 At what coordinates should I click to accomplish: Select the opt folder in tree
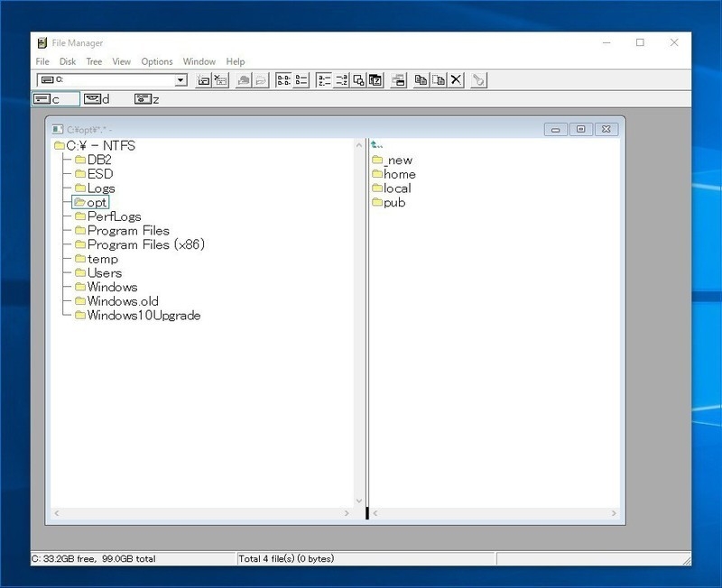click(90, 202)
